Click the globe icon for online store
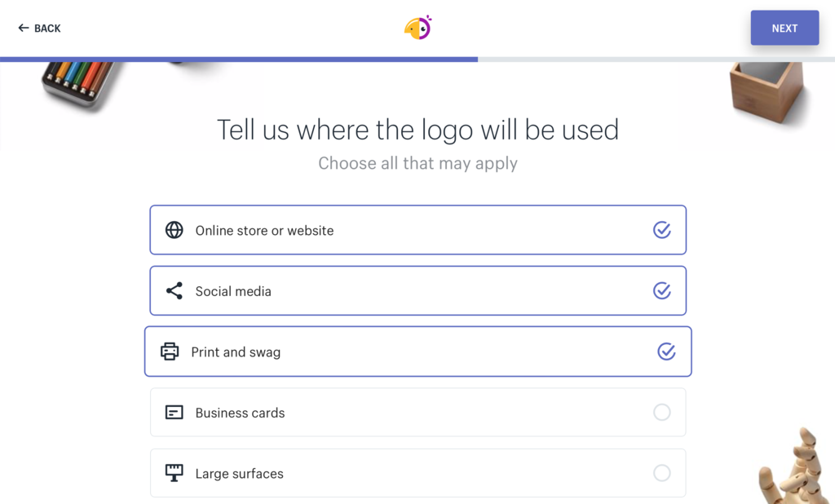Viewport: 835px width, 504px height. coord(175,230)
